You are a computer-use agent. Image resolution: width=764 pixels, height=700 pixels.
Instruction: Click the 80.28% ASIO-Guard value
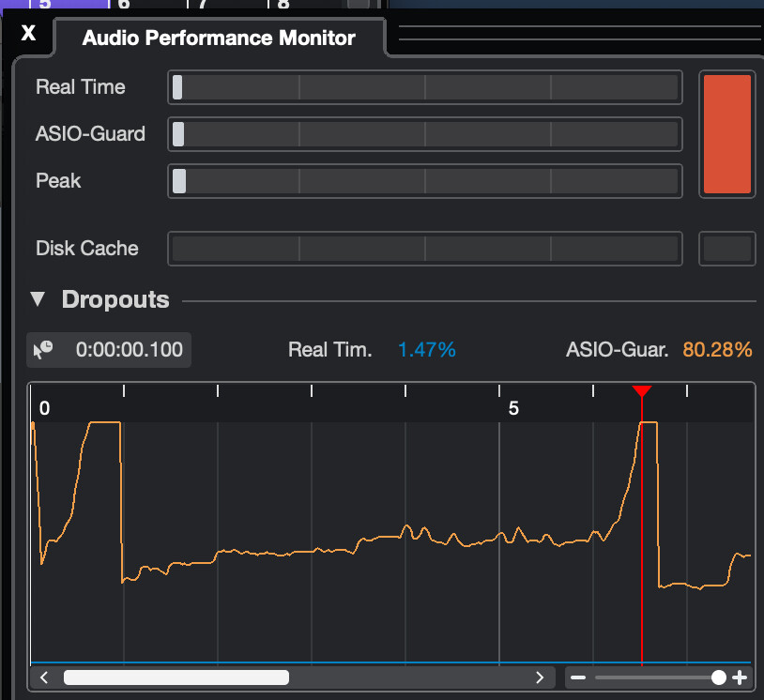717,350
